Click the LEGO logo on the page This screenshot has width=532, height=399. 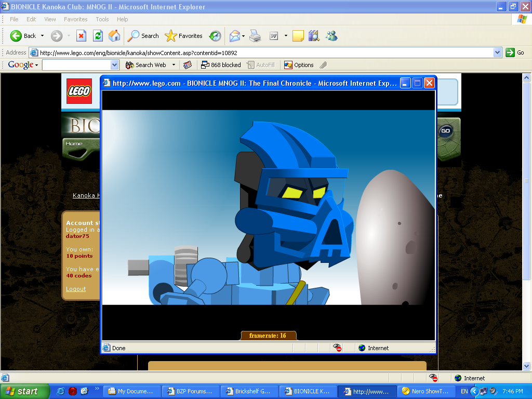click(79, 91)
